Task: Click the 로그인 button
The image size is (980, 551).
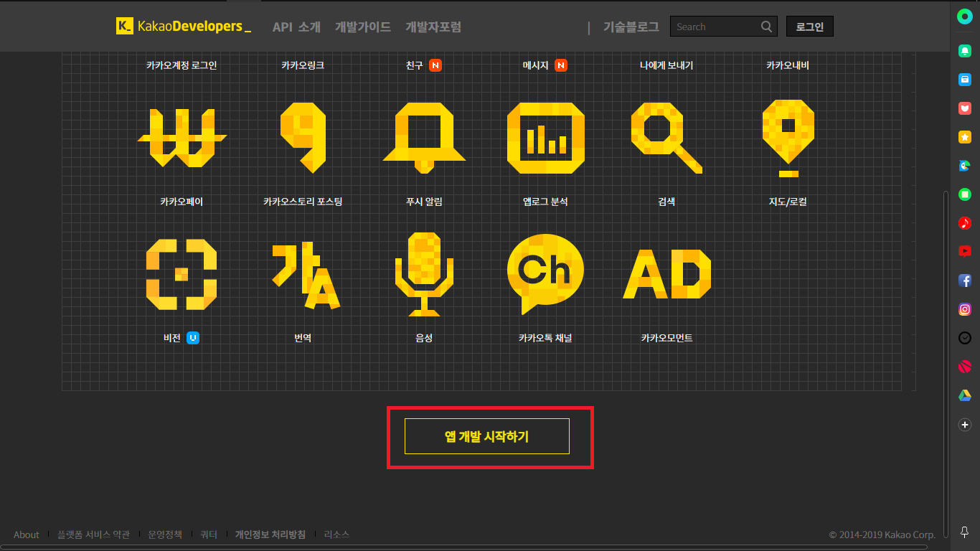Action: [x=810, y=27]
